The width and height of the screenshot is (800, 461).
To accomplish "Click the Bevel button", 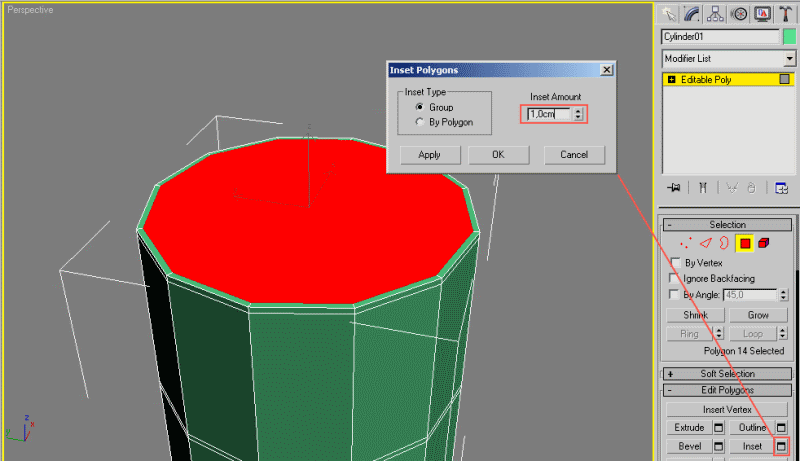I will [689, 447].
